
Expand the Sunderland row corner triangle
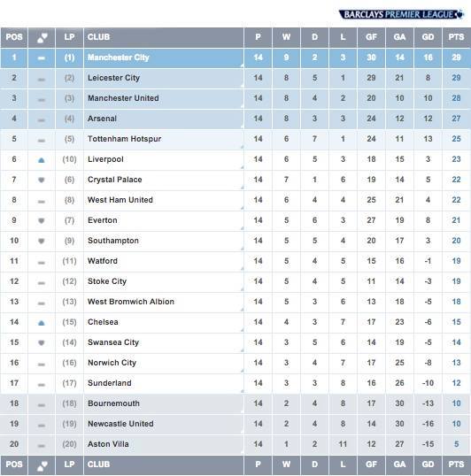(242, 391)
